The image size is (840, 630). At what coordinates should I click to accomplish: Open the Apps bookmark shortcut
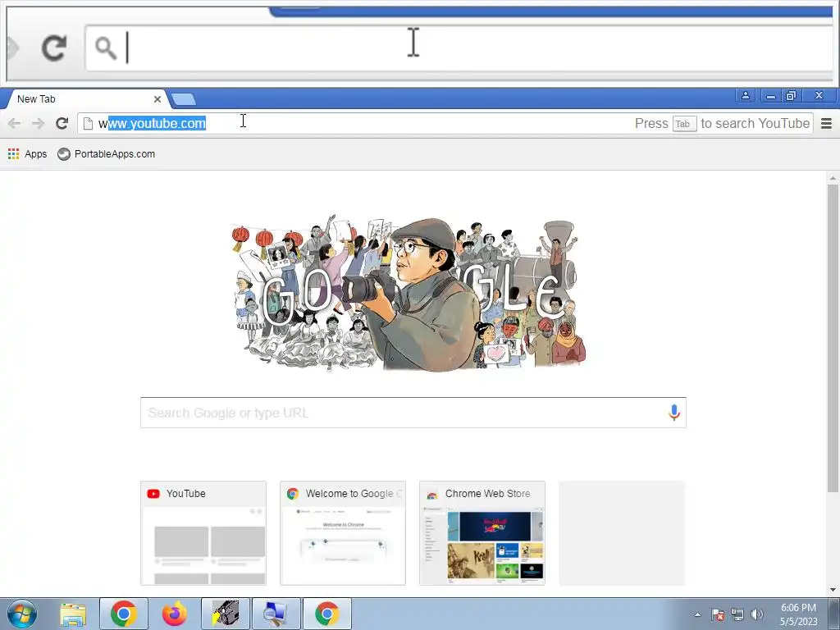(27, 154)
